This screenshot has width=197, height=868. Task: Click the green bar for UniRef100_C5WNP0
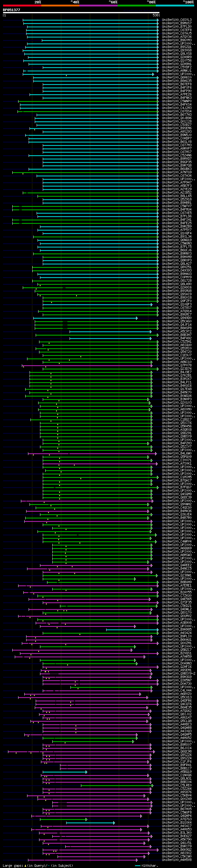[x=88, y=101]
